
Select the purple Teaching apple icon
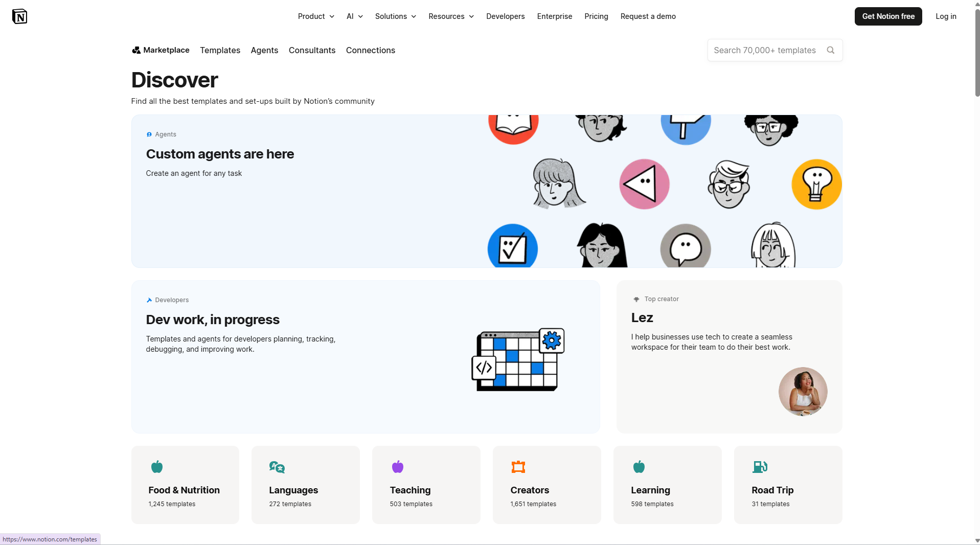point(398,467)
